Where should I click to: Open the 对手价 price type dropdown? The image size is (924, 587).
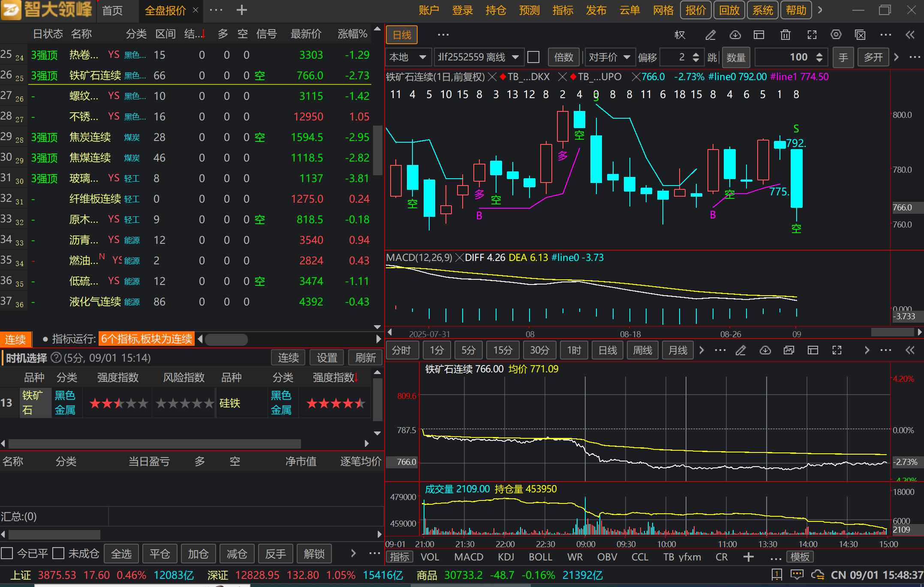(x=609, y=57)
